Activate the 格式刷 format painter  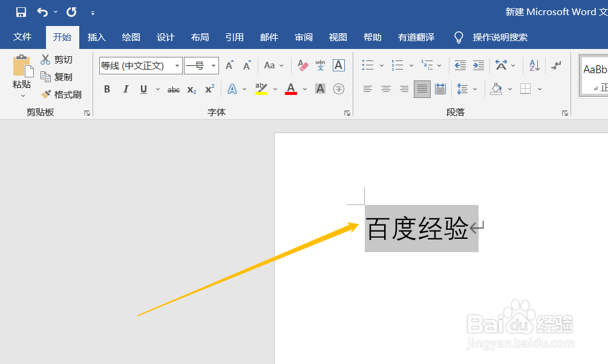coord(62,94)
